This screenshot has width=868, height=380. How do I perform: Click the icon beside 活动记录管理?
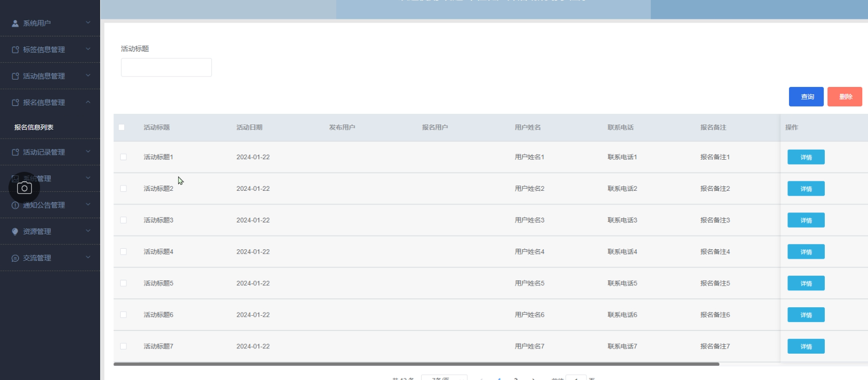(x=15, y=152)
